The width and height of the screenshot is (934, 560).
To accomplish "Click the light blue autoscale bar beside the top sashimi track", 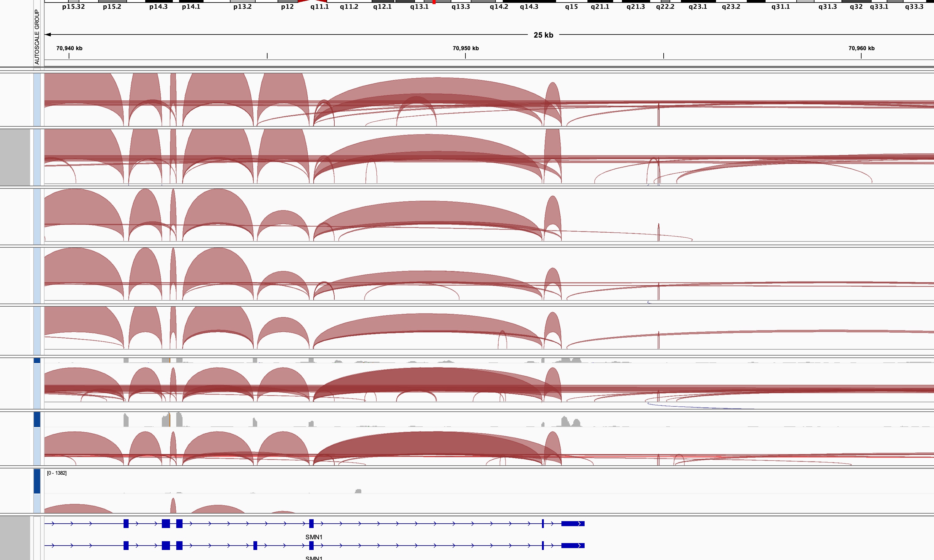I will click(x=37, y=100).
